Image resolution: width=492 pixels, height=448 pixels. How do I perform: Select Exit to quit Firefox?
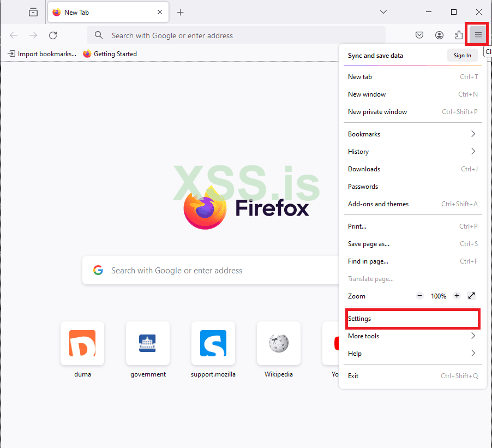point(412,376)
